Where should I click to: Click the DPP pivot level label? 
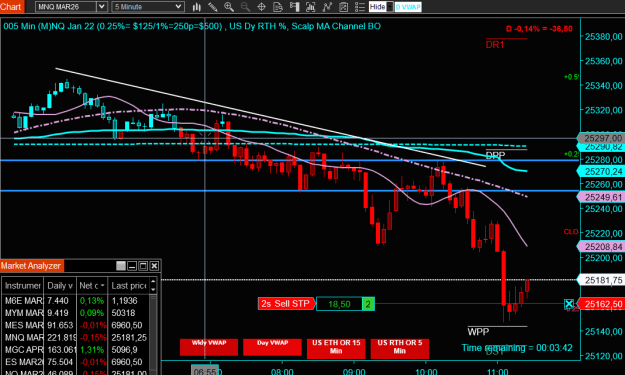(x=495, y=155)
